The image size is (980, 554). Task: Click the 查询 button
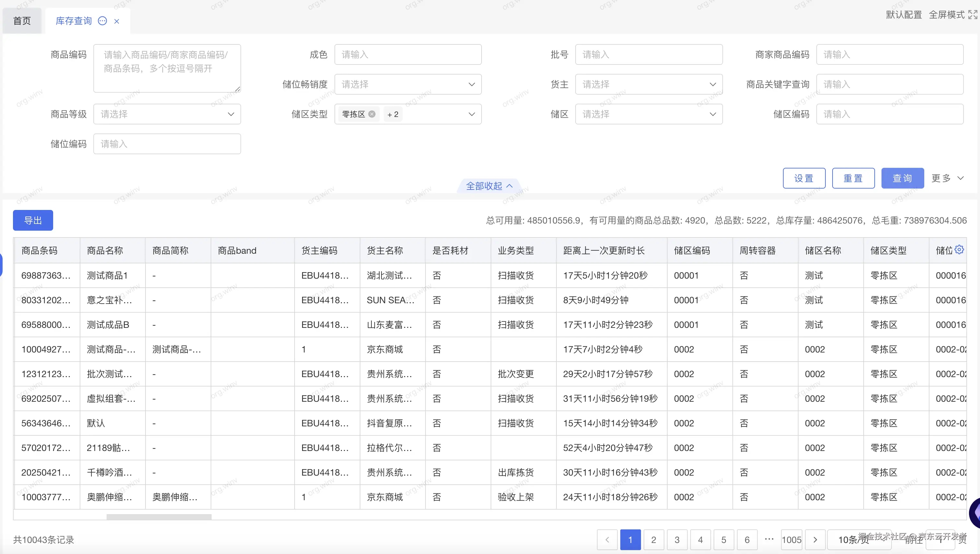902,178
